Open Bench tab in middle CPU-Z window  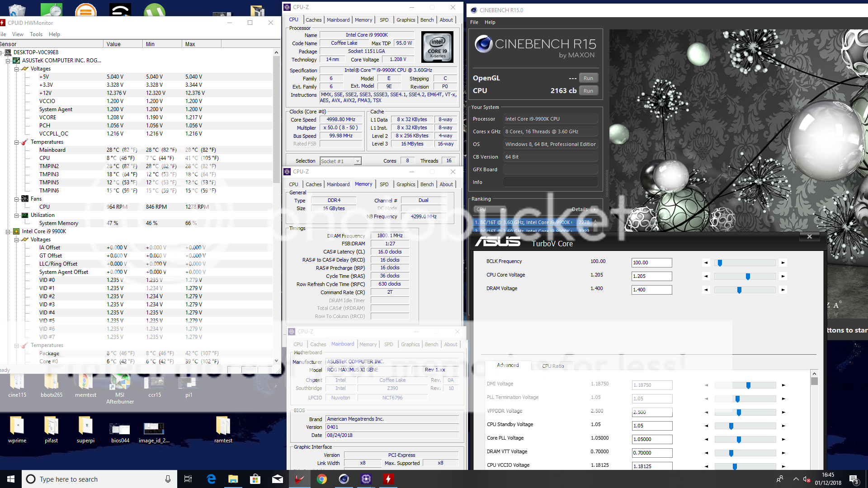pyautogui.click(x=427, y=184)
